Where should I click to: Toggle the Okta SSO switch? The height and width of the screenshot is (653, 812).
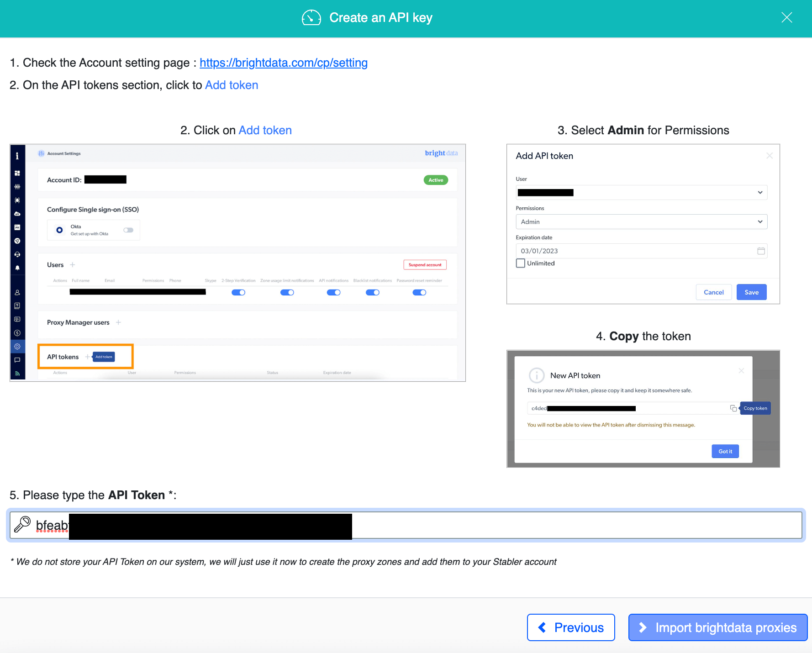point(128,230)
